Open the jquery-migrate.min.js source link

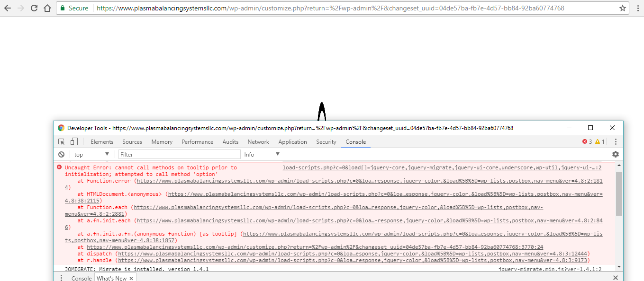pyautogui.click(x=550, y=269)
